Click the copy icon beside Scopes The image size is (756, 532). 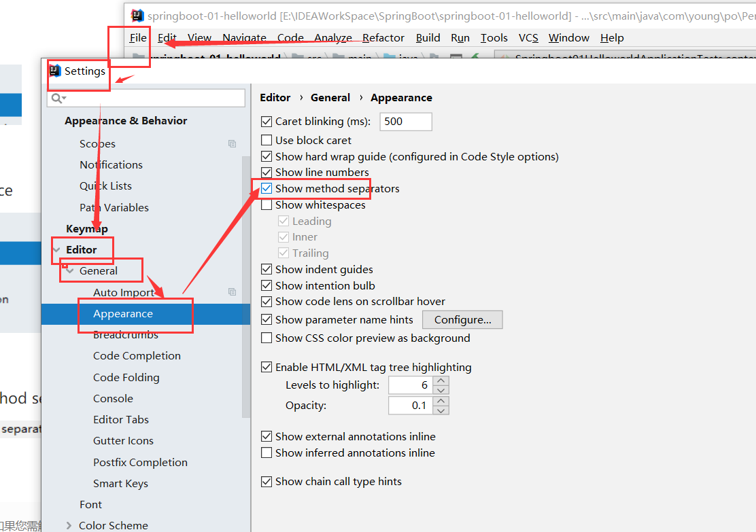click(x=232, y=143)
